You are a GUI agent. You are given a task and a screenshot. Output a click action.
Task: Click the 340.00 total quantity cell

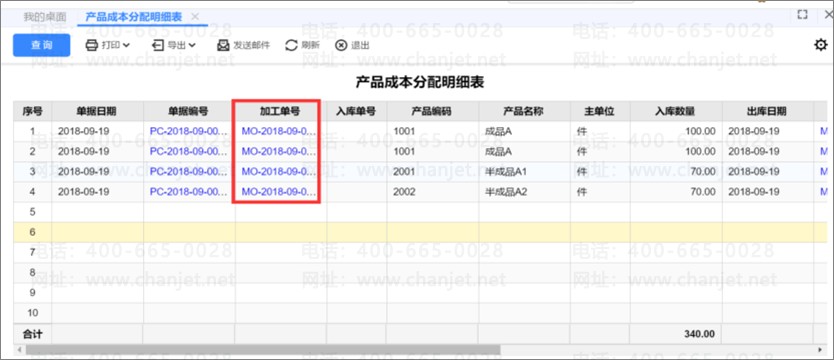click(676, 334)
